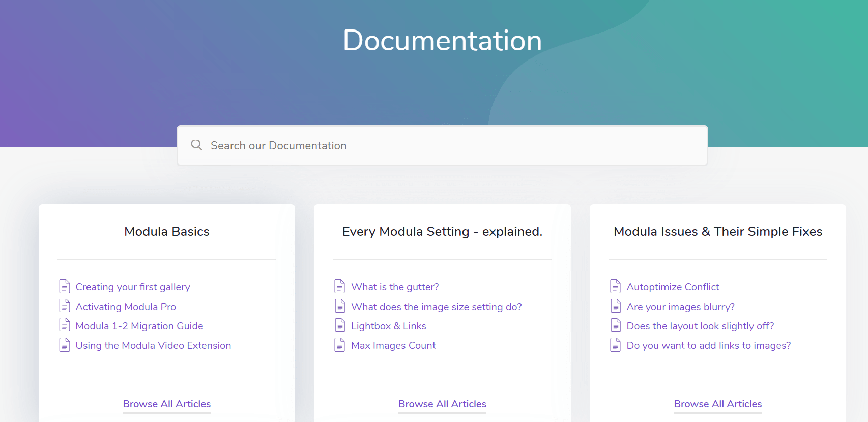Open What is the gutter? article
868x422 pixels.
[395, 287]
